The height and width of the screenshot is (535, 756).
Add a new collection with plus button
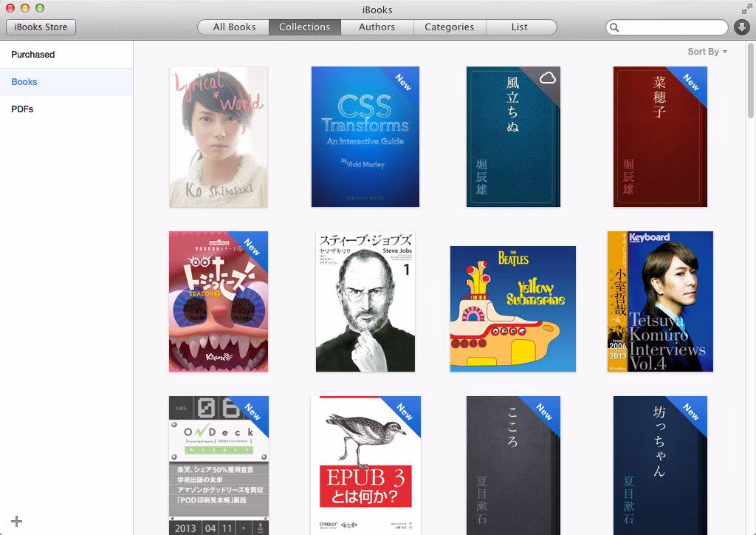pos(16,521)
